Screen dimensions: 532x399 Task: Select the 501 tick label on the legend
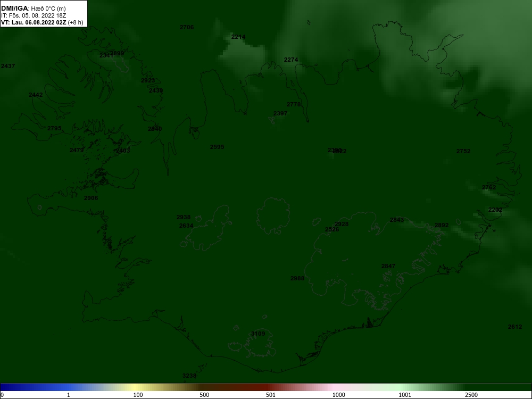click(x=271, y=395)
